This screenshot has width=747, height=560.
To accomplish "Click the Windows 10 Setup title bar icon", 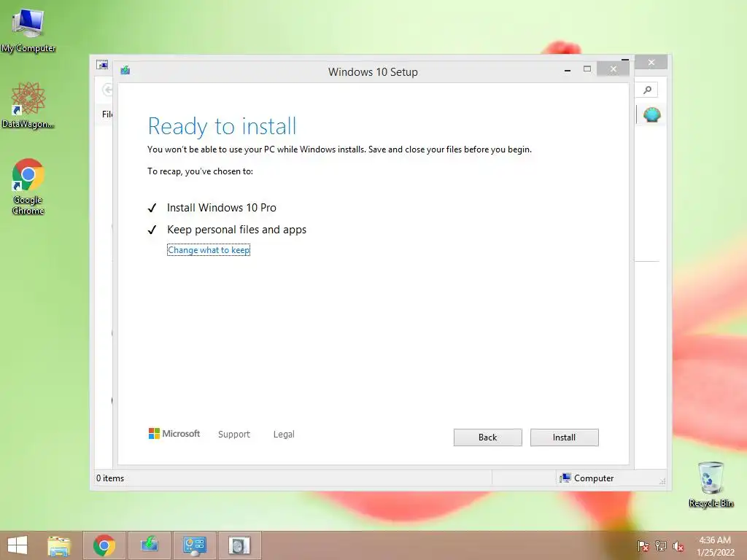I will coord(125,71).
